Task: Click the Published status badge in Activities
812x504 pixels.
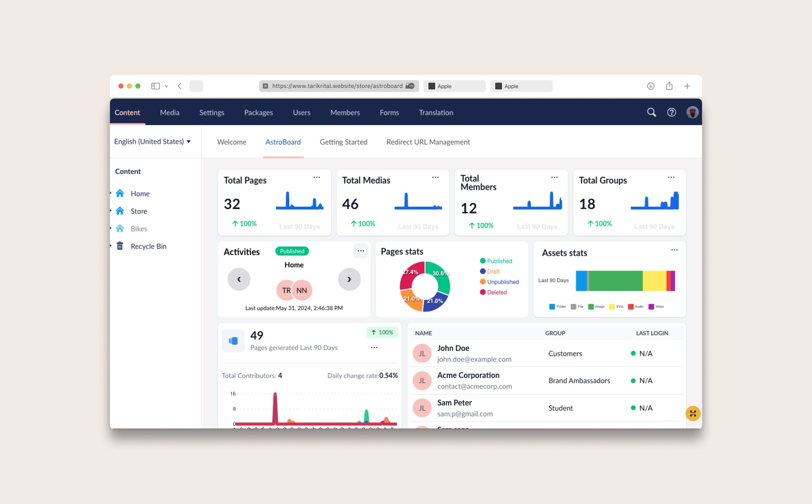Action: (292, 251)
